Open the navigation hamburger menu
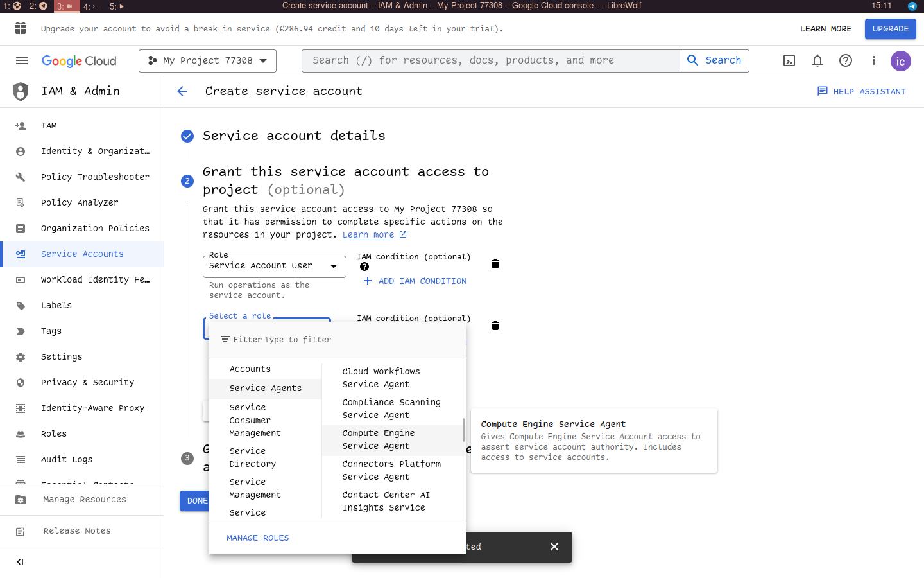 (x=21, y=60)
